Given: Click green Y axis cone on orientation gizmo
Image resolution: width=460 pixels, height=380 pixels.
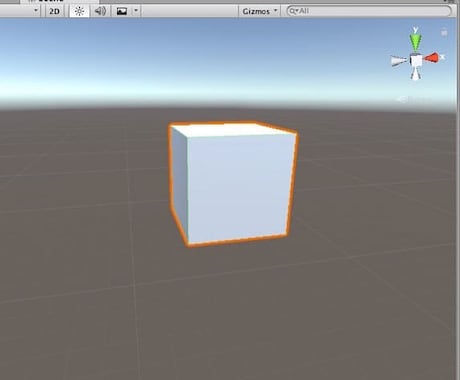Looking at the screenshot, I should (x=415, y=42).
